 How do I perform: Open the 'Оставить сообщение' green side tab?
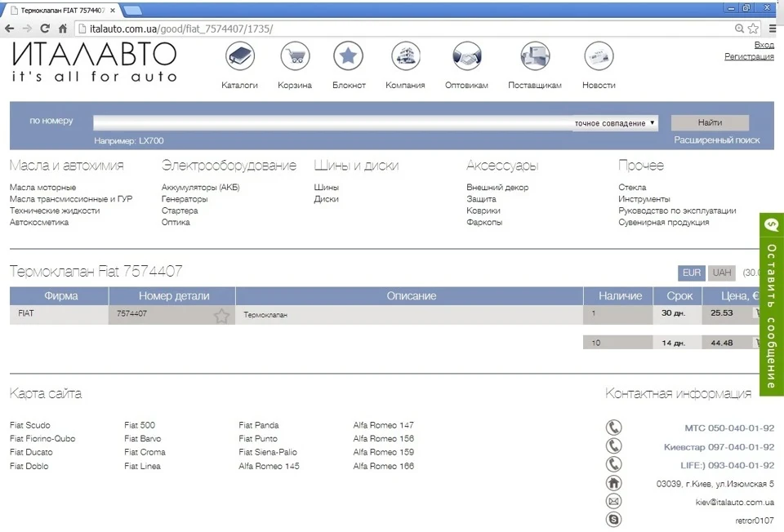[x=772, y=304]
